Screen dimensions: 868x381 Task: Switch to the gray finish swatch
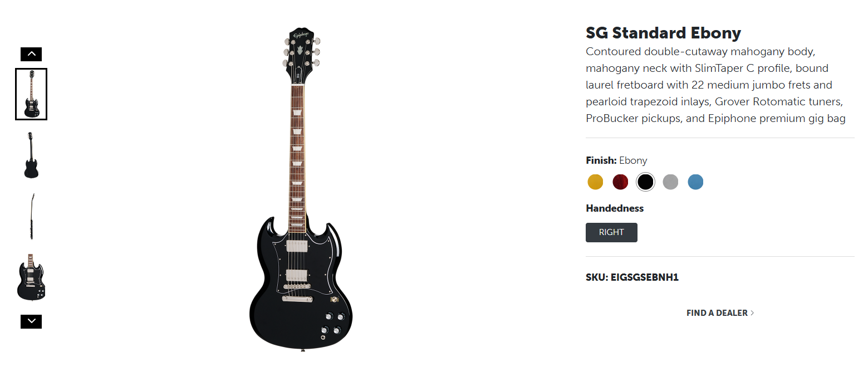coord(670,182)
